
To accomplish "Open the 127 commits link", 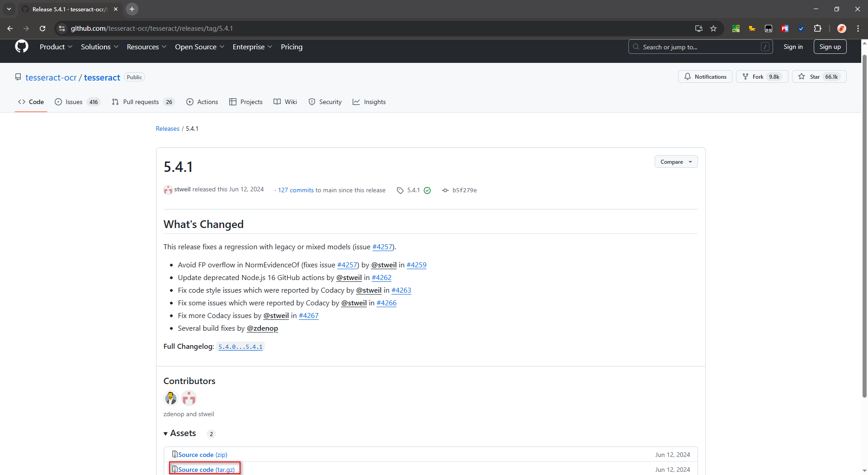I will point(296,190).
